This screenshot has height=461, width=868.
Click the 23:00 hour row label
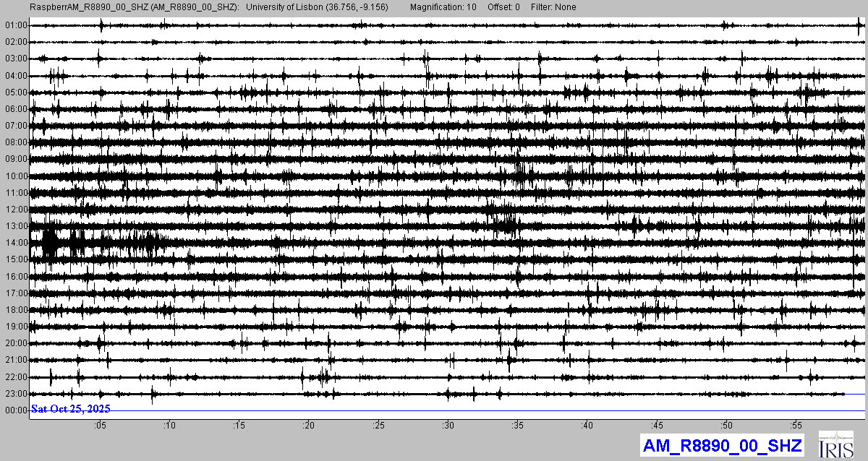pos(16,394)
